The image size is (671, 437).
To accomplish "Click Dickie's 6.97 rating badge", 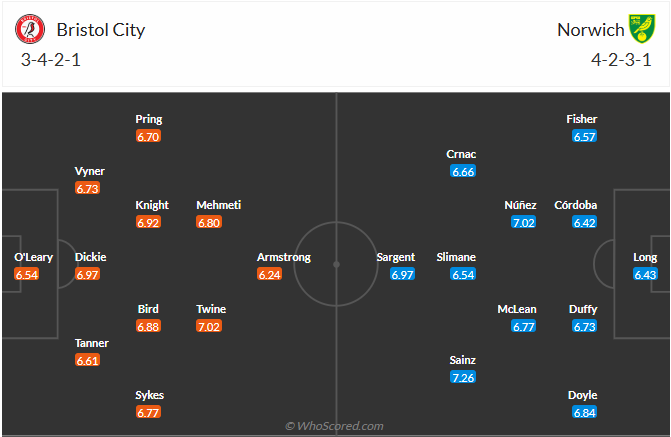I will click(x=90, y=274).
